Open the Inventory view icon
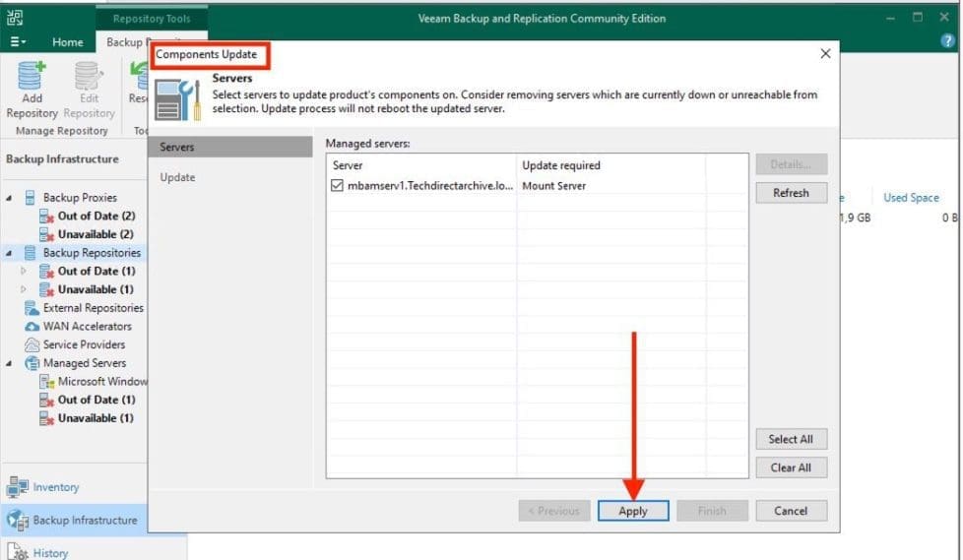 pos(18,487)
